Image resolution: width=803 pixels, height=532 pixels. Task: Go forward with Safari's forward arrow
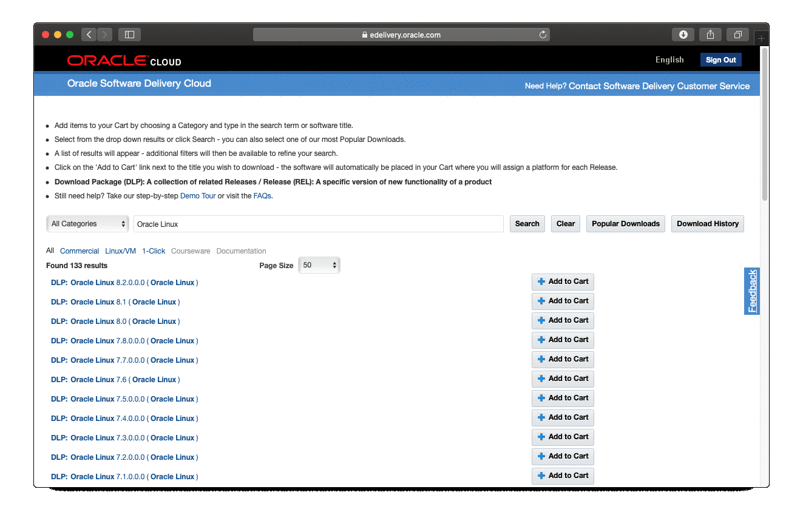coord(105,35)
